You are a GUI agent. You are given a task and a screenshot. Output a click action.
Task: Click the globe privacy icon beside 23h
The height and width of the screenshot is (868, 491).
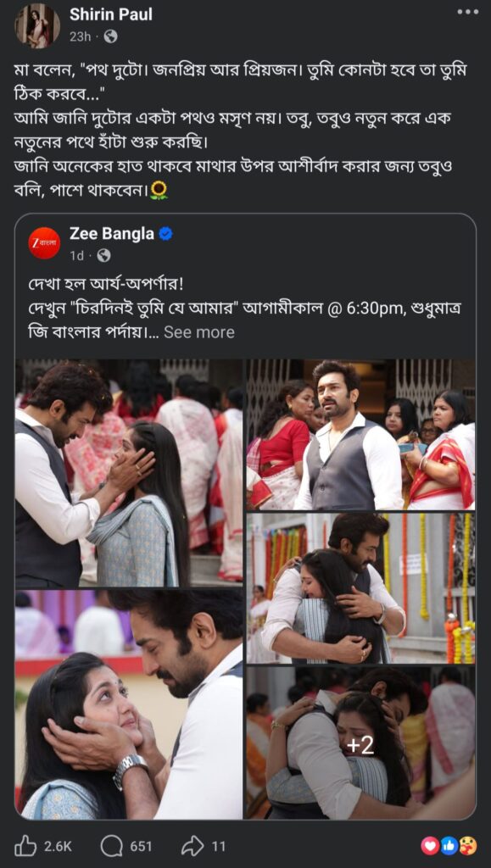pyautogui.click(x=111, y=36)
